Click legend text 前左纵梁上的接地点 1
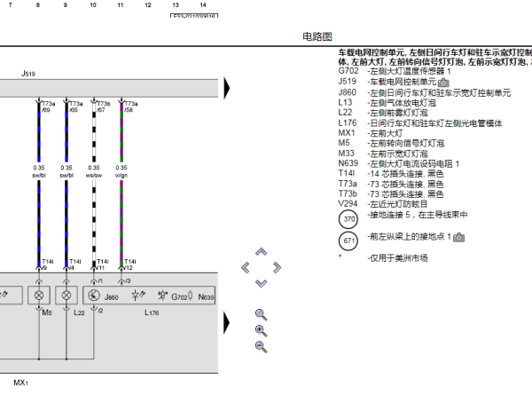This screenshot has height=418, width=532. tap(410, 237)
